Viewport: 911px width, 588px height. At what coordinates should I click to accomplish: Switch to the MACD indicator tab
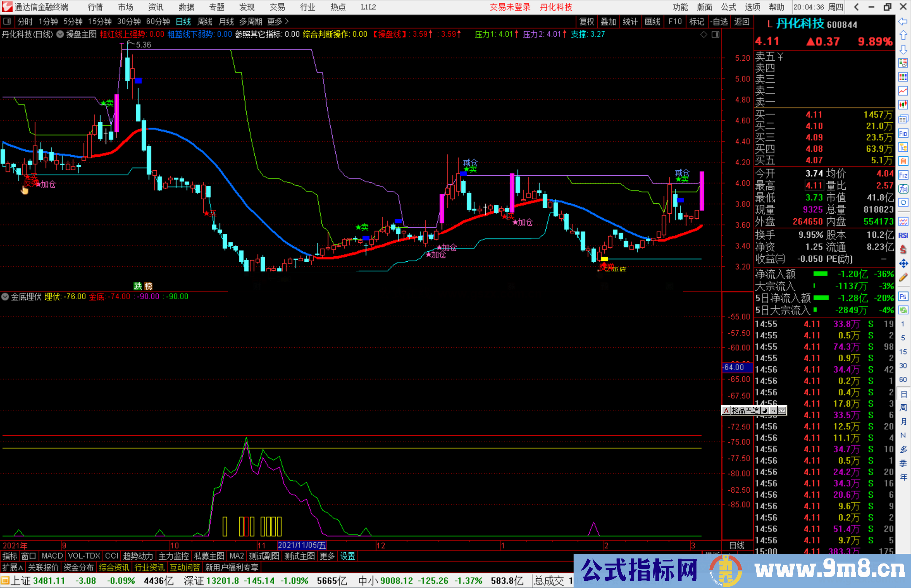pyautogui.click(x=51, y=556)
